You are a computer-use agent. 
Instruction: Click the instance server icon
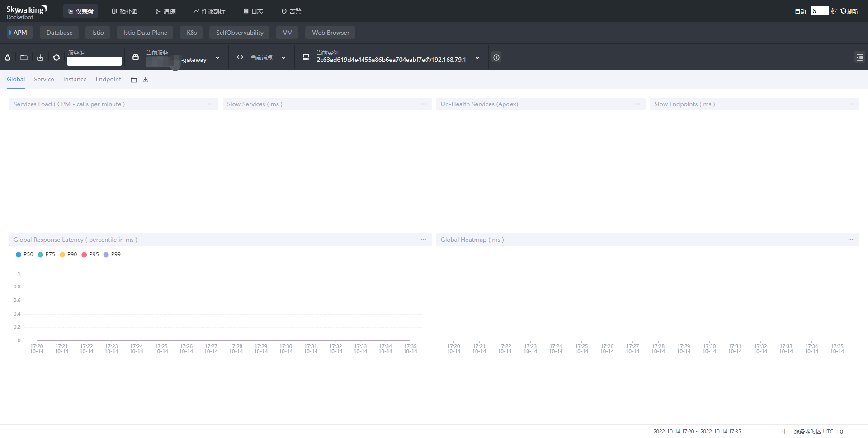(x=306, y=57)
